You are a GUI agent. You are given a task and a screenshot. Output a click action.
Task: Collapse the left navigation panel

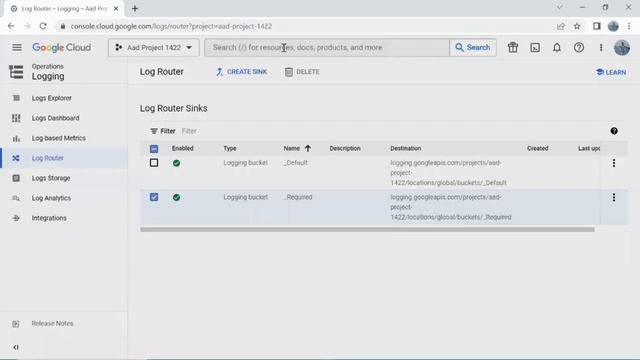click(x=16, y=347)
